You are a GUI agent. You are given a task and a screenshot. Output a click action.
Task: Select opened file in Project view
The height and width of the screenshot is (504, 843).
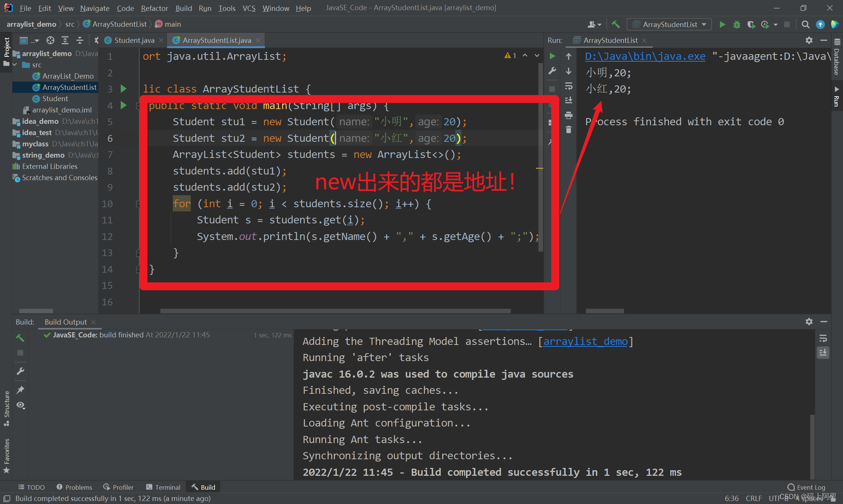[50, 40]
